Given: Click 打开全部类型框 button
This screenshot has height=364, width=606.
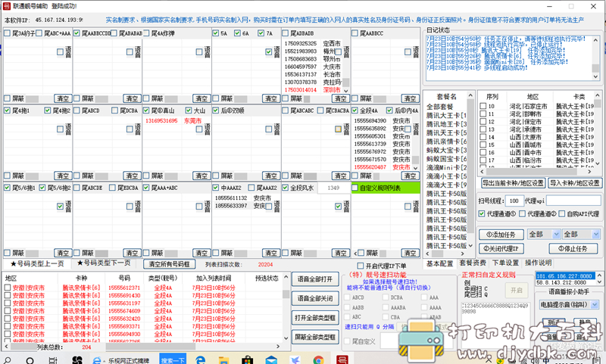Looking at the screenshot, I should [315, 318].
